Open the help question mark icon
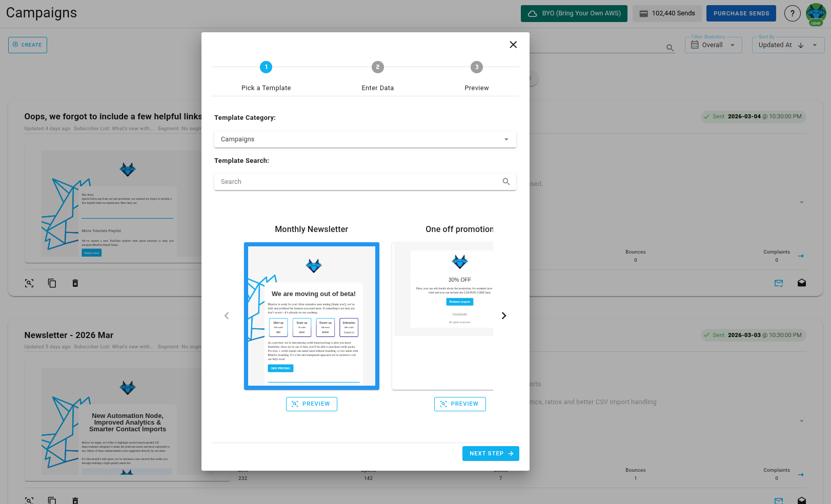This screenshot has height=504, width=831. pos(792,13)
